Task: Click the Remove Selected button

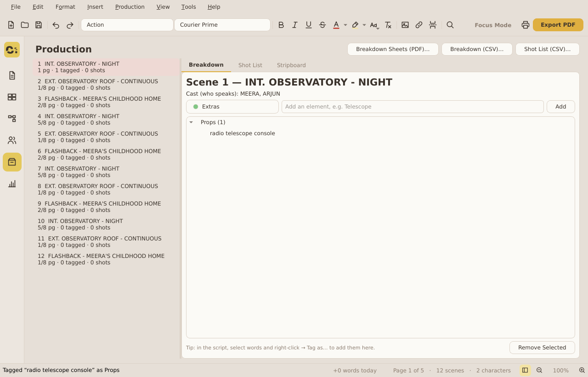Action: tap(542, 348)
